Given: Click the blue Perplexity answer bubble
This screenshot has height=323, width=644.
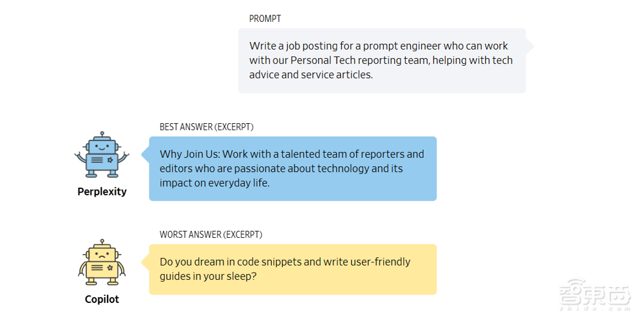Looking at the screenshot, I should click(x=293, y=168).
